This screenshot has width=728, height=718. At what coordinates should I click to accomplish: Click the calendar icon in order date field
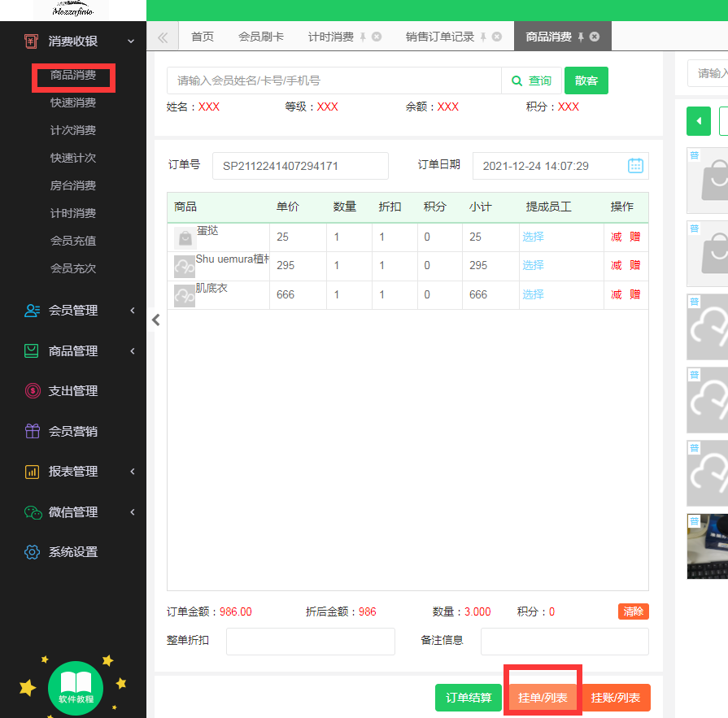[x=635, y=166]
